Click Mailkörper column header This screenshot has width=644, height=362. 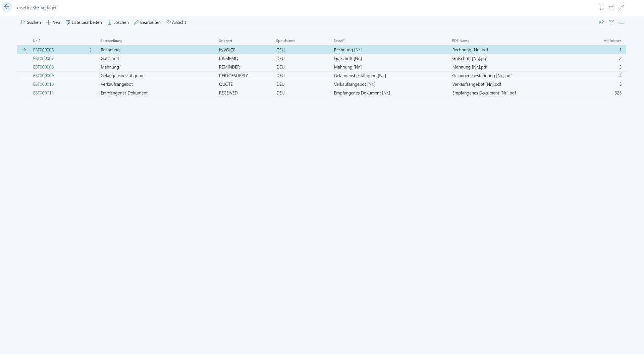pos(612,41)
